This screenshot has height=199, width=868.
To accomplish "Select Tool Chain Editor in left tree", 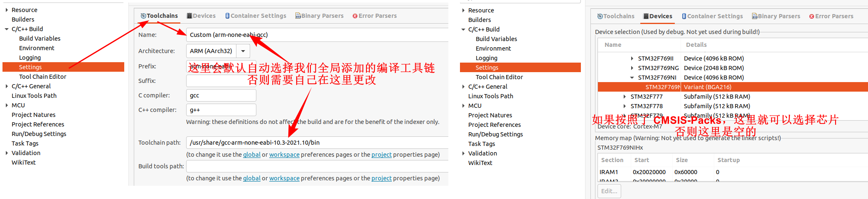I will pyautogui.click(x=42, y=77).
